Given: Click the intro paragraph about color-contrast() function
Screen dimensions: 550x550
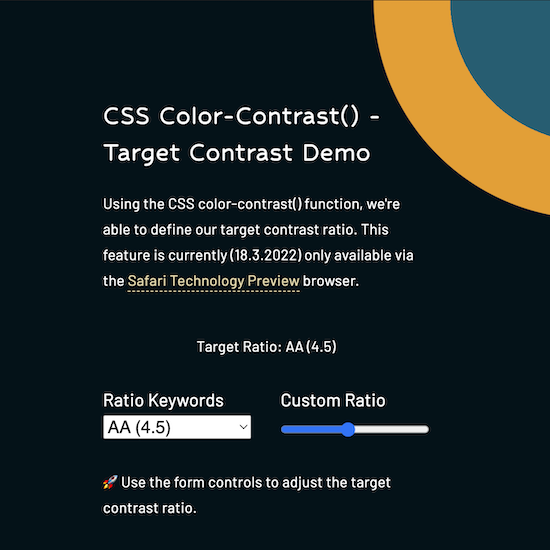Looking at the screenshot, I should click(x=258, y=243).
